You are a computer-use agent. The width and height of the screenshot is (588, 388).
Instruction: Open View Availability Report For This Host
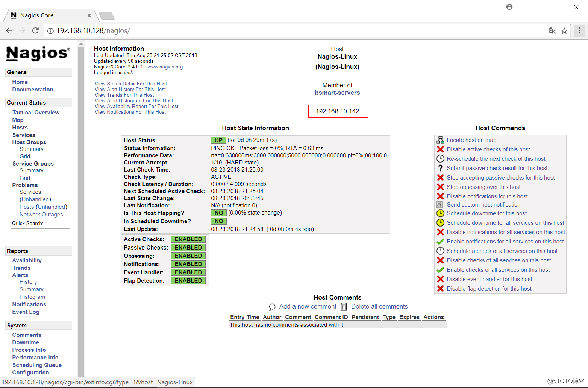(136, 107)
